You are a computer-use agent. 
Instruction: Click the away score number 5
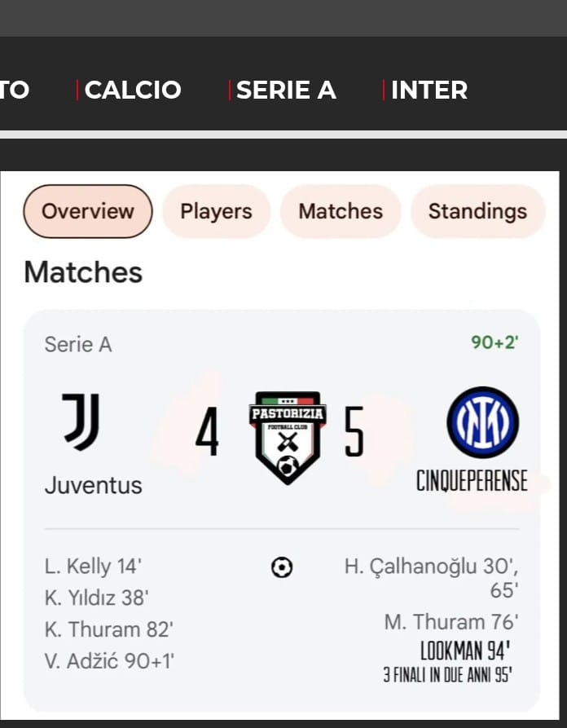click(354, 432)
